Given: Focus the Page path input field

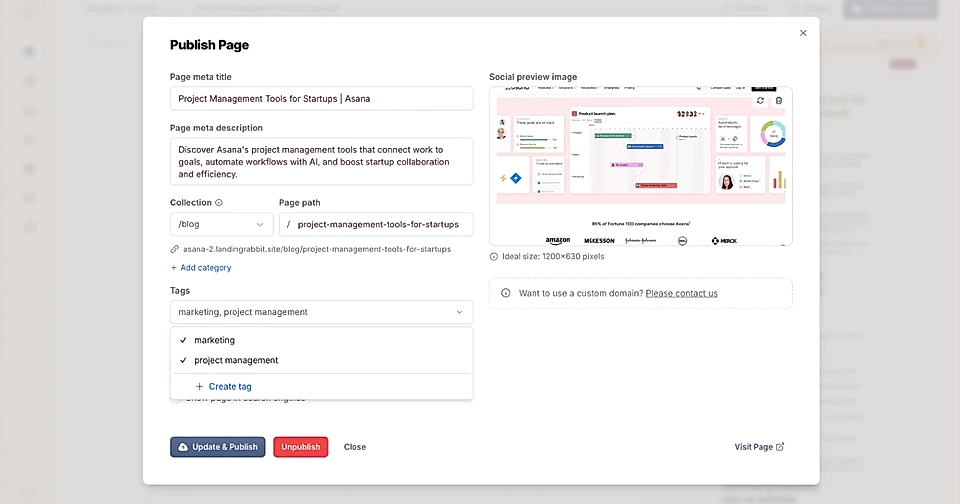Looking at the screenshot, I should coord(376,224).
